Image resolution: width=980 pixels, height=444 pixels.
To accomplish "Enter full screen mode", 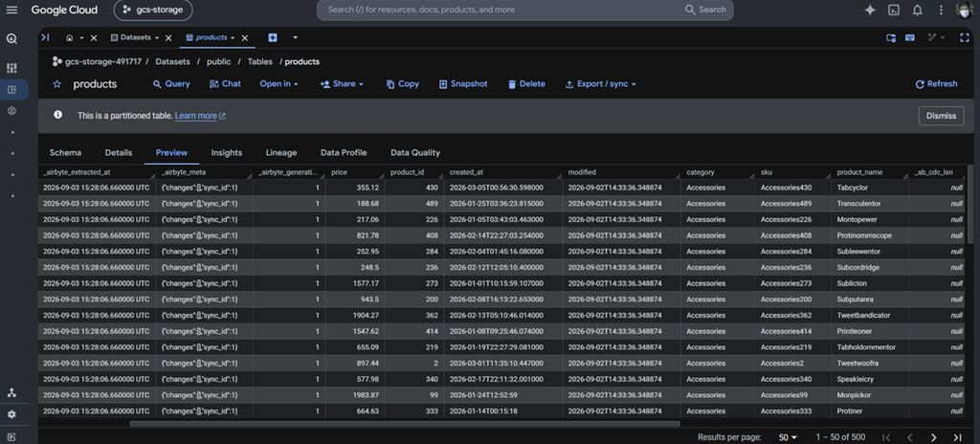I will coord(965,38).
